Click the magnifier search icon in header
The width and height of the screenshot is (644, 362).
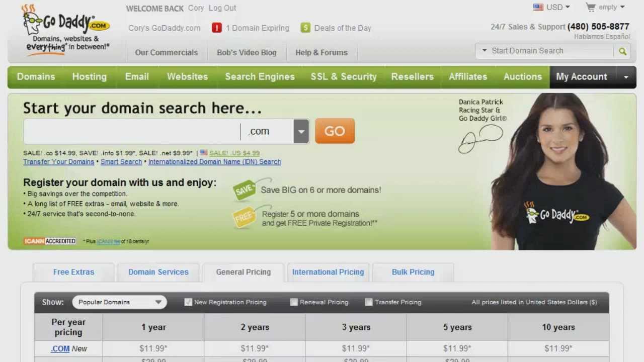(622, 51)
